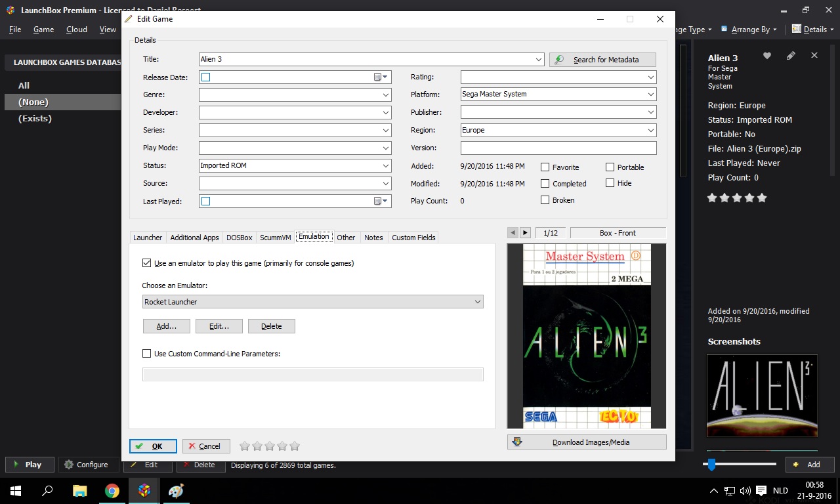Toggle the Completed checkbox
This screenshot has height=504, width=840.
[x=545, y=184]
